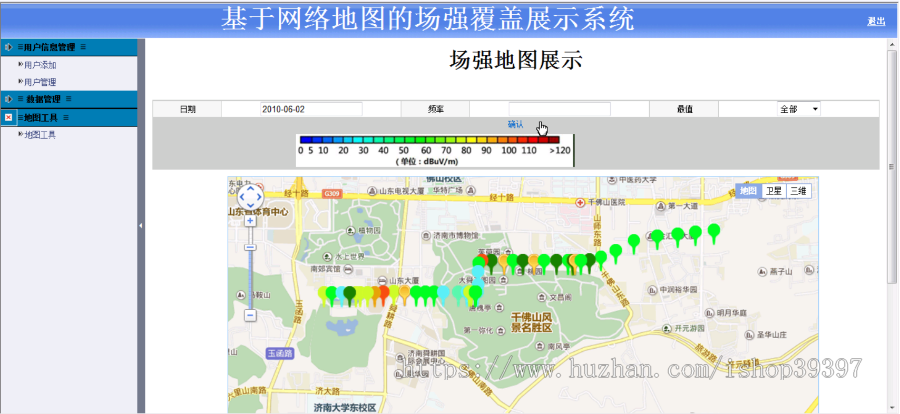
Task: Click the page scrollbar up arrow
Action: point(894,45)
